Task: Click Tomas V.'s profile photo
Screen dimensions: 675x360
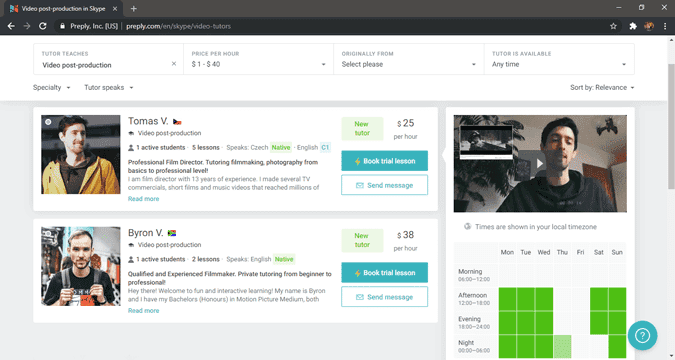Action: pyautogui.click(x=81, y=154)
